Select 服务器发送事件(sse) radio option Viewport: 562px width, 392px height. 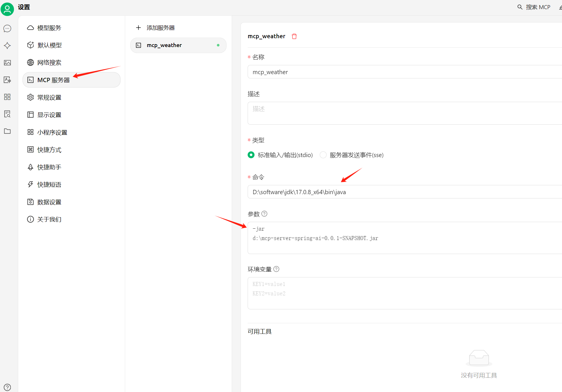[x=323, y=155]
